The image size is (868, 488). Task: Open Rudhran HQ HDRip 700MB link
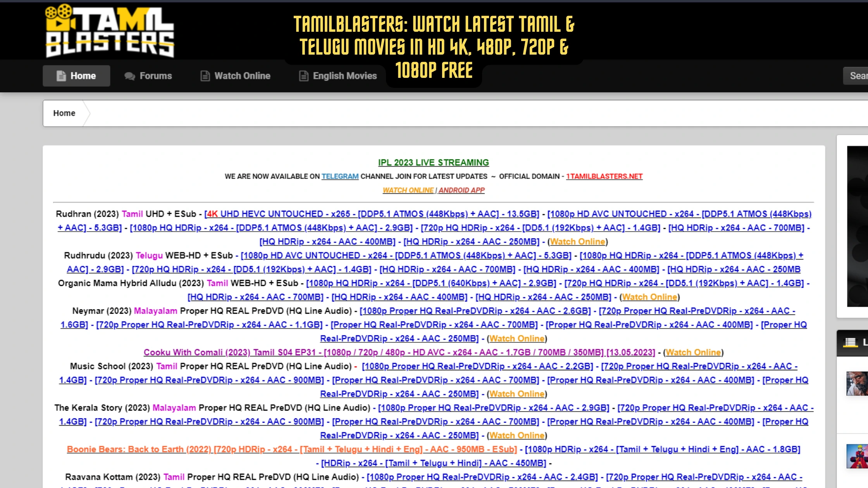point(736,228)
